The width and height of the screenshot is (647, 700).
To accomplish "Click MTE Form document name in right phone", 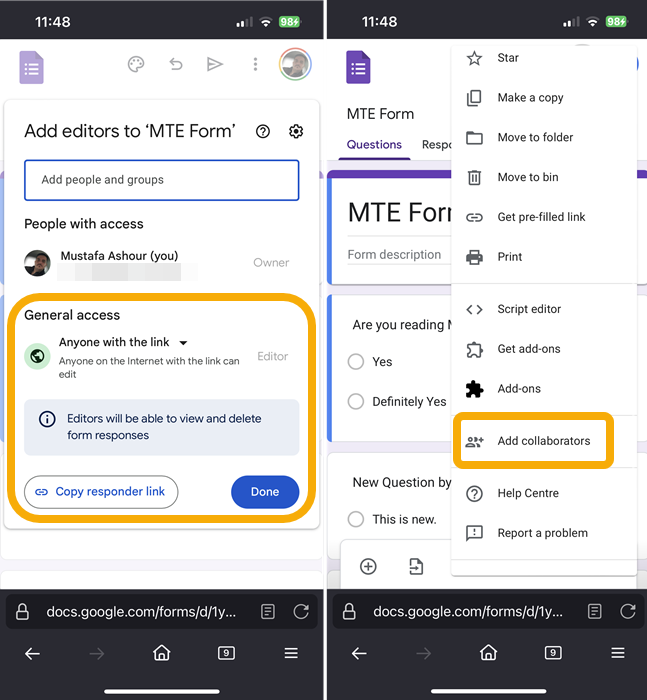I will pyautogui.click(x=380, y=114).
